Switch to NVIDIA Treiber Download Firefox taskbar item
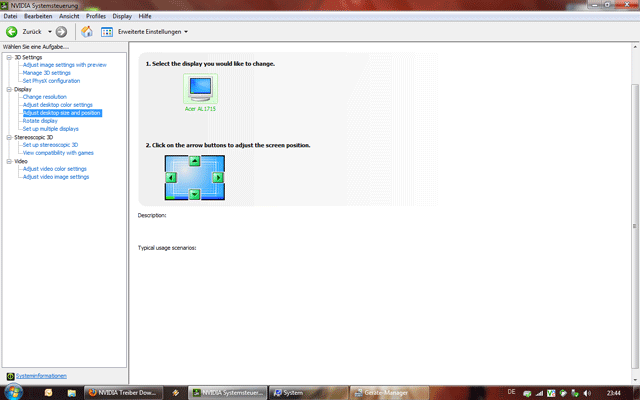This screenshot has width=640, height=400. [124, 393]
